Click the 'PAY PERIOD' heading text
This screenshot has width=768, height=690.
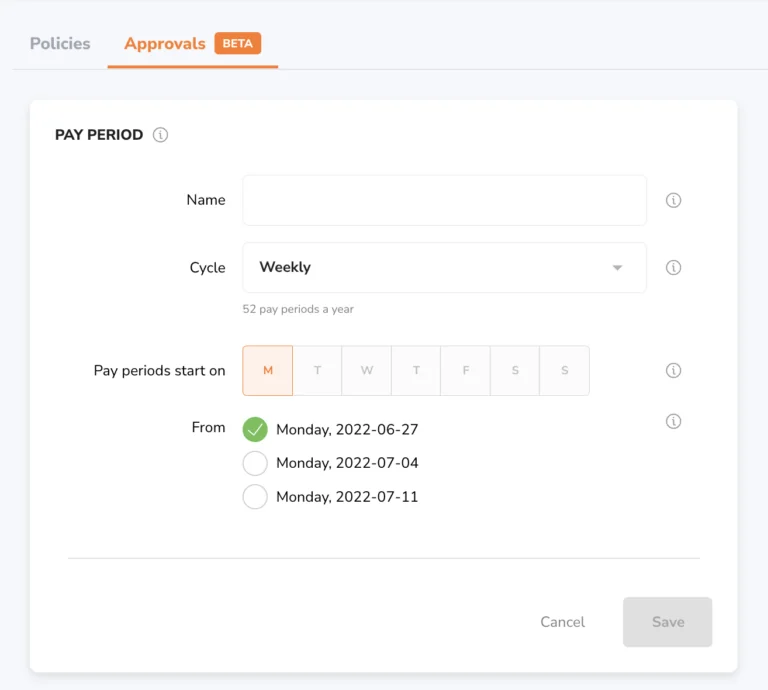pyautogui.click(x=99, y=135)
